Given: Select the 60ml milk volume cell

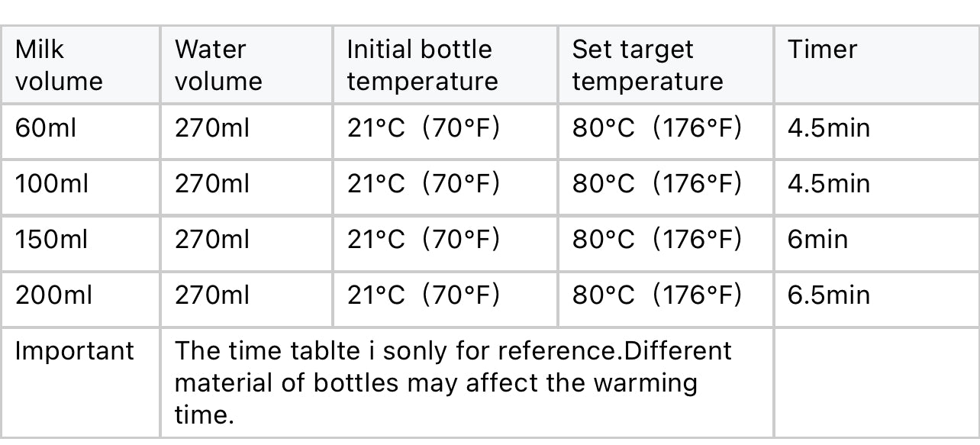Looking at the screenshot, I should point(46,128).
